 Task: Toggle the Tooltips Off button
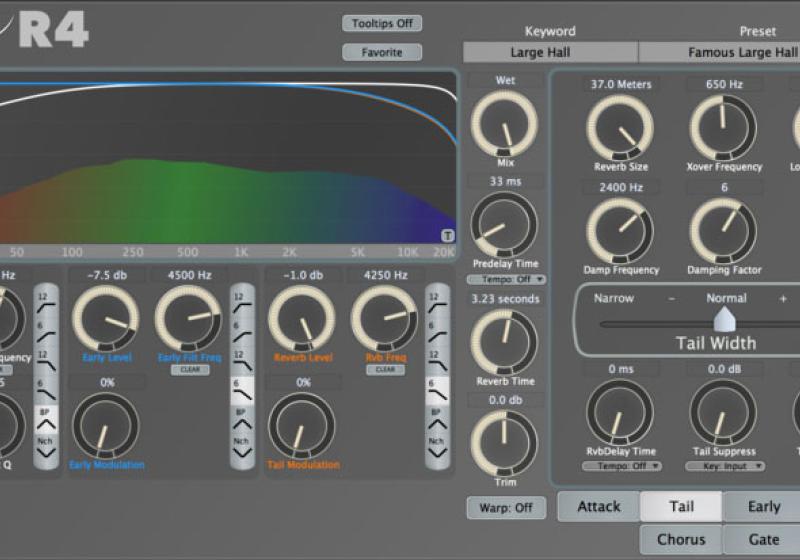pos(382,23)
